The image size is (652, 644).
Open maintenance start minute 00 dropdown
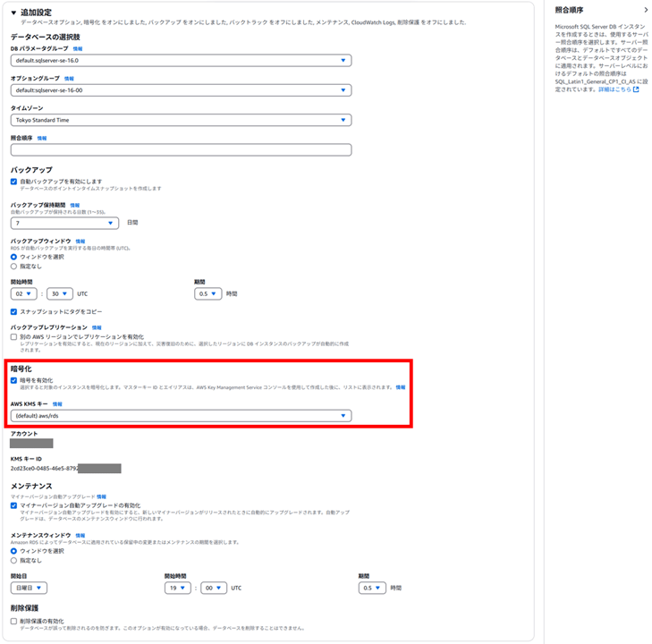pos(214,588)
